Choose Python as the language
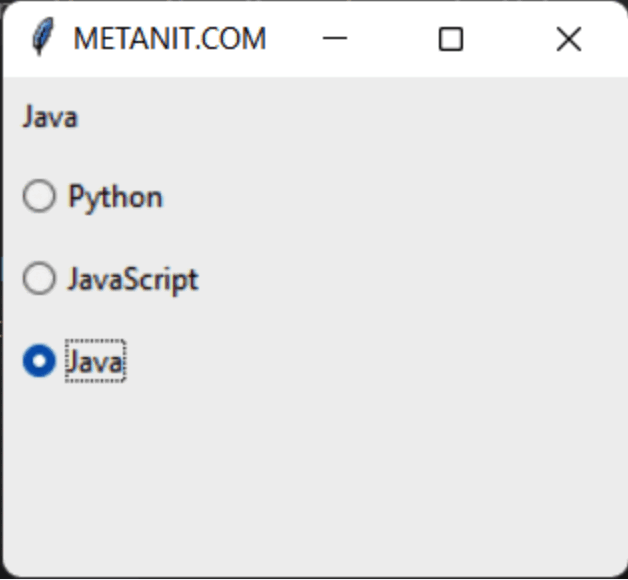The height and width of the screenshot is (580, 628). coord(93,196)
